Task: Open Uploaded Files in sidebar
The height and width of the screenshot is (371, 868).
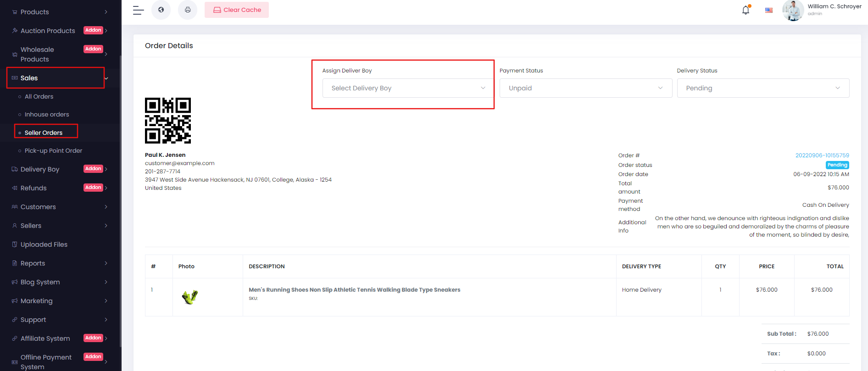Action: (x=44, y=244)
